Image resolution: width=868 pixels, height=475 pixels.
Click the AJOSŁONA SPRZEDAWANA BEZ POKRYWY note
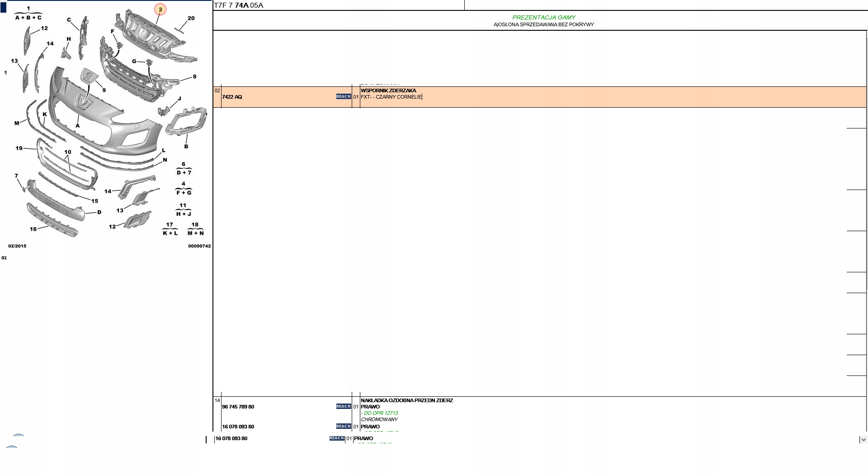[x=544, y=24]
